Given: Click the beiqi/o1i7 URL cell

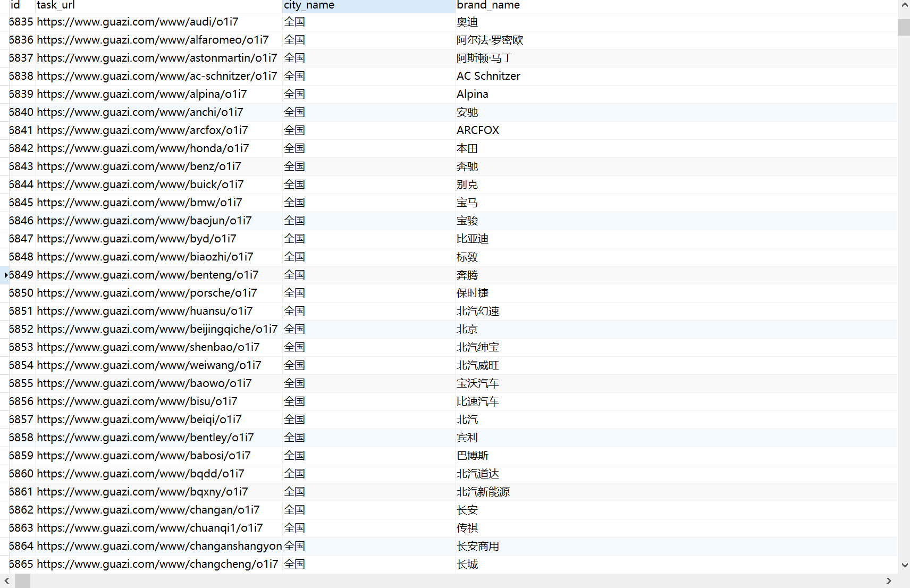Looking at the screenshot, I should pos(158,419).
